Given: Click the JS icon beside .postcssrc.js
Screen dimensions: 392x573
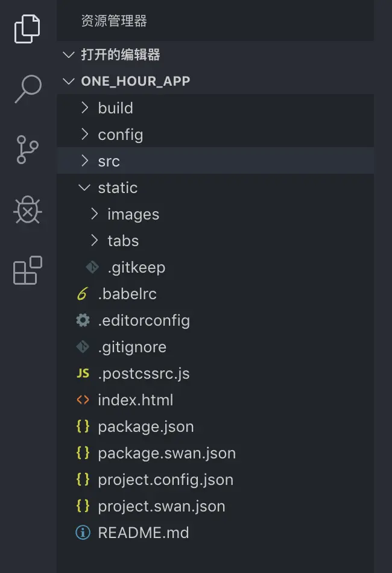Looking at the screenshot, I should point(83,373).
